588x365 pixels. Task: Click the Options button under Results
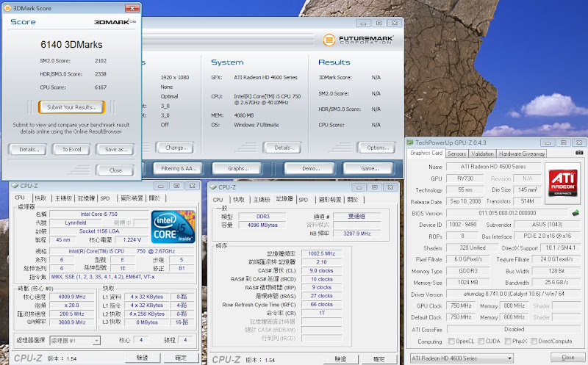pos(377,148)
